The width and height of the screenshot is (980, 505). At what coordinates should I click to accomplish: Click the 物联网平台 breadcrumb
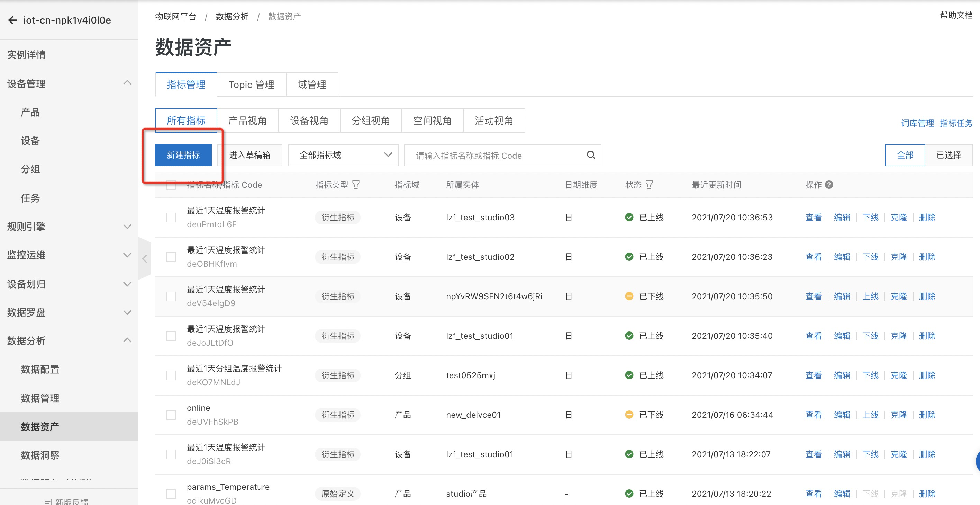click(175, 16)
